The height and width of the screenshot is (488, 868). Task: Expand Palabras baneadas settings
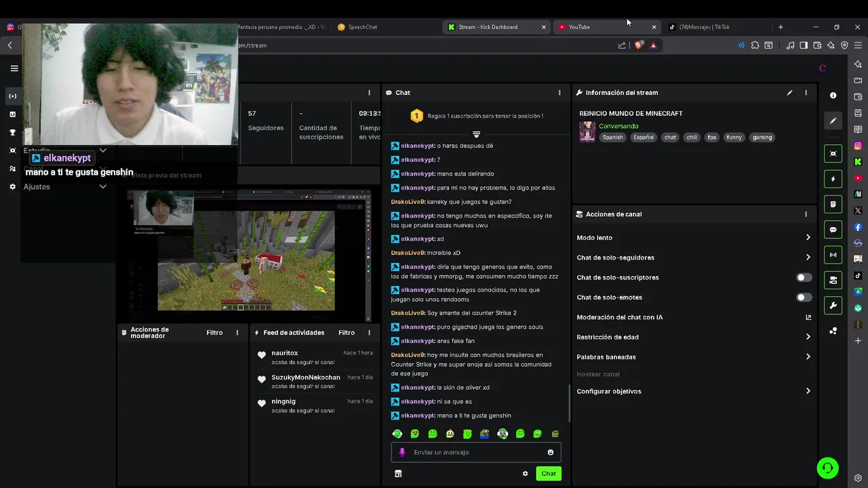(x=694, y=357)
